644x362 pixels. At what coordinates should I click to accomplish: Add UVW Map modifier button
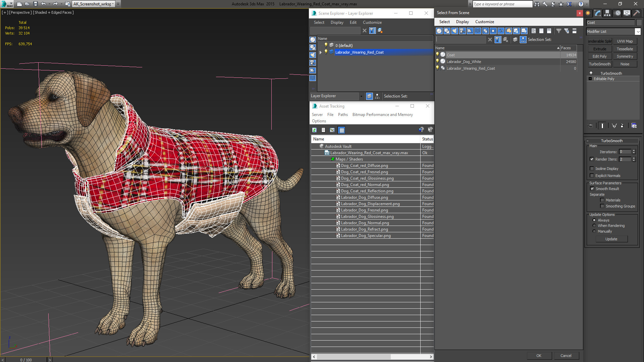625,41
